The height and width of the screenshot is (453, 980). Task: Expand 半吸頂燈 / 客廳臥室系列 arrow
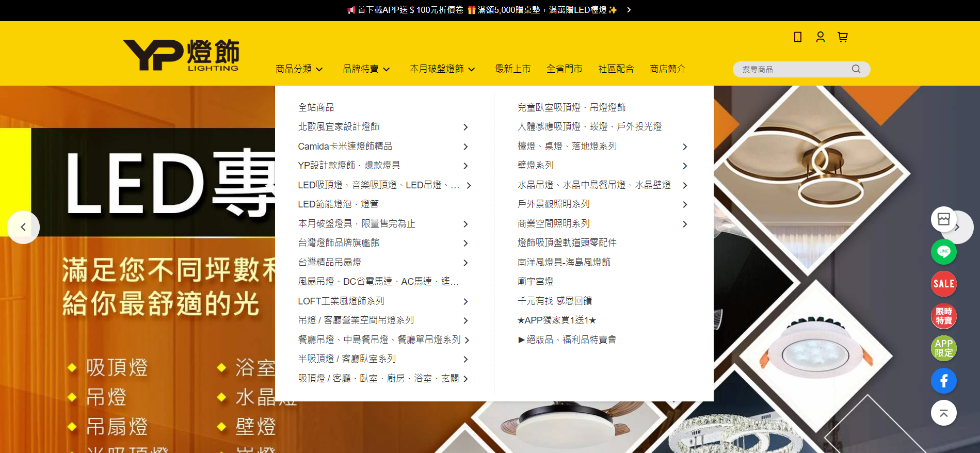(465, 359)
